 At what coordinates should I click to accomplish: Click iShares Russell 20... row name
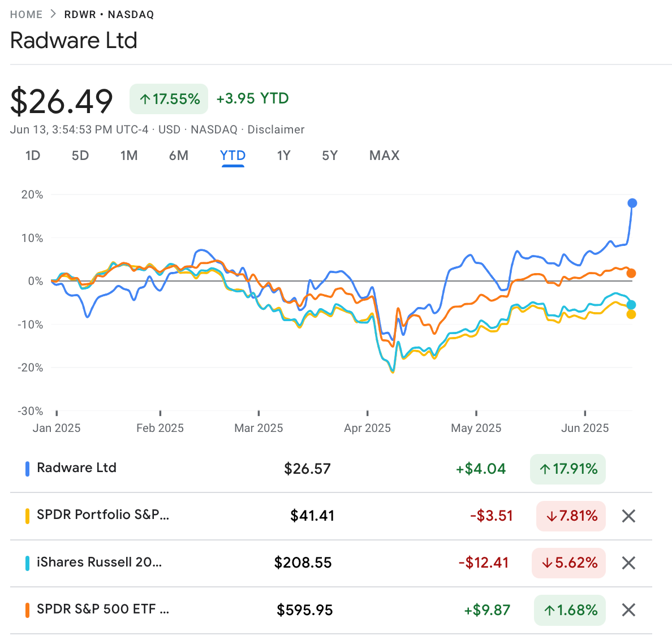point(100,562)
